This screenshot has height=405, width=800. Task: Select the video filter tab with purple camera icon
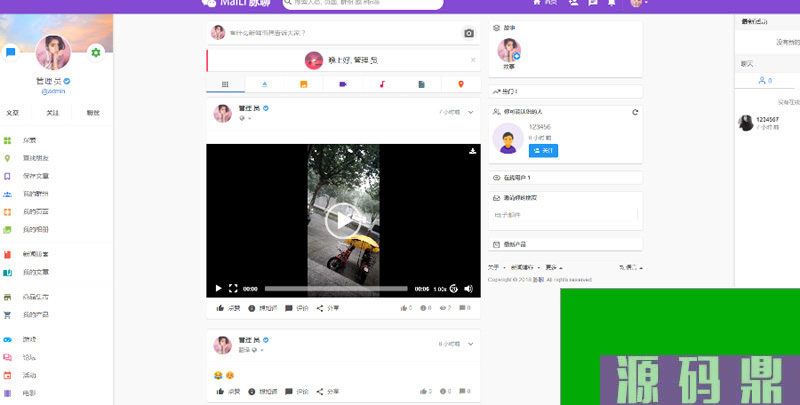coord(343,84)
